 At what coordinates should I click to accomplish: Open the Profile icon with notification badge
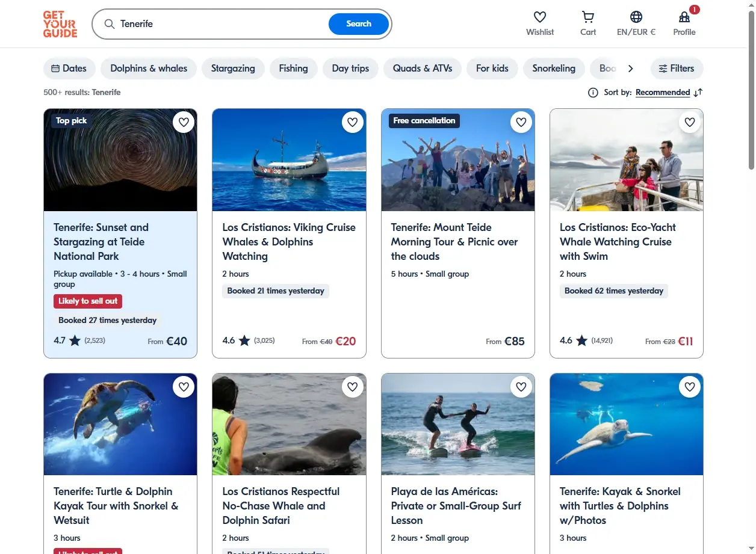(x=684, y=17)
